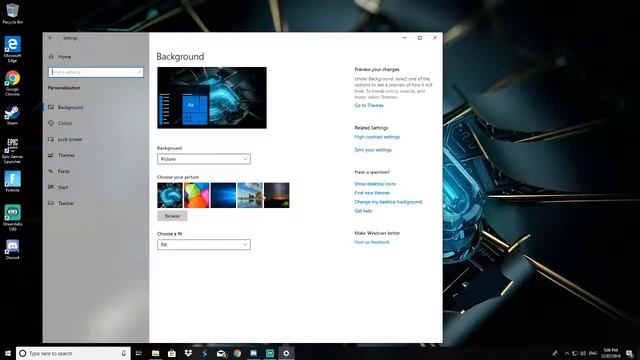Image resolution: width=640 pixels, height=360 pixels.
Task: Select the Steam desktop shortcut
Action: tap(12, 115)
